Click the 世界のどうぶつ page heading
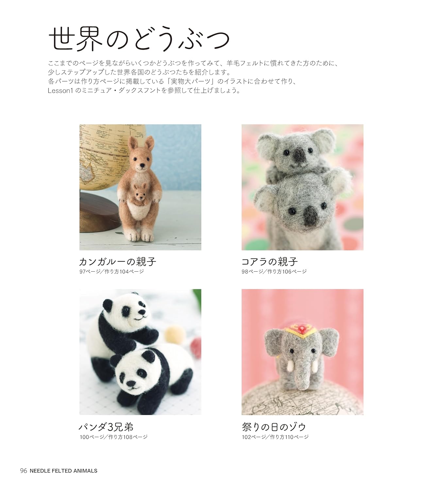This screenshot has height=491, width=448. tap(139, 39)
